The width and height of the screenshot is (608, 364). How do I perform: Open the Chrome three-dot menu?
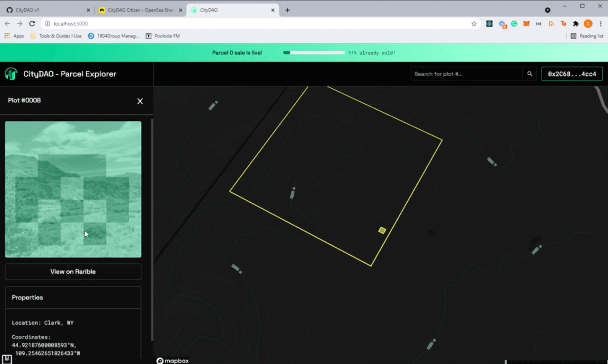(601, 24)
